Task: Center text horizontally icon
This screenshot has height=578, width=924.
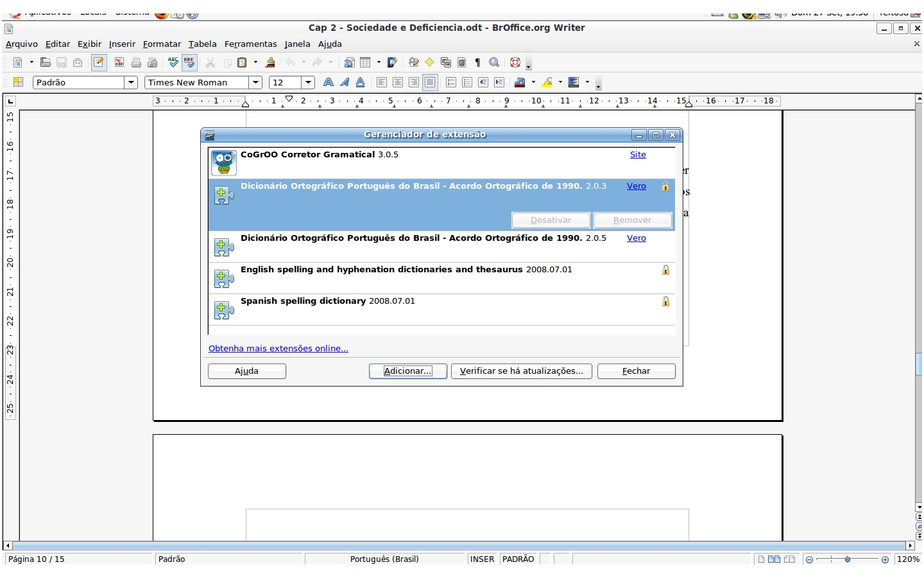Action: pyautogui.click(x=398, y=82)
